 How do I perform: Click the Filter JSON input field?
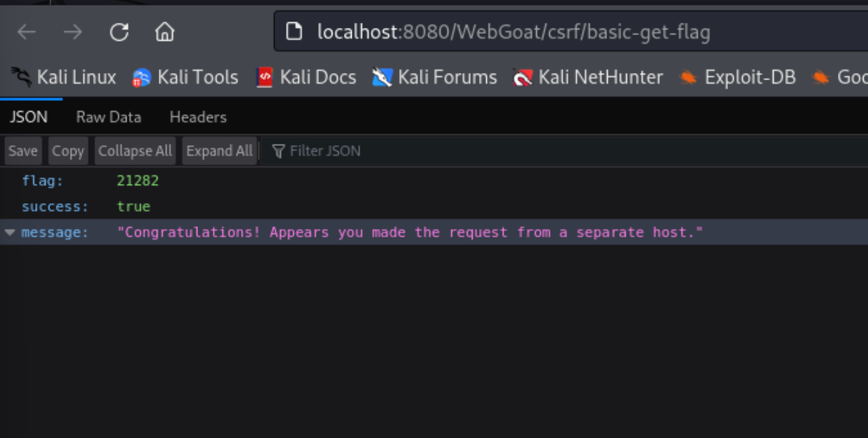click(429, 151)
